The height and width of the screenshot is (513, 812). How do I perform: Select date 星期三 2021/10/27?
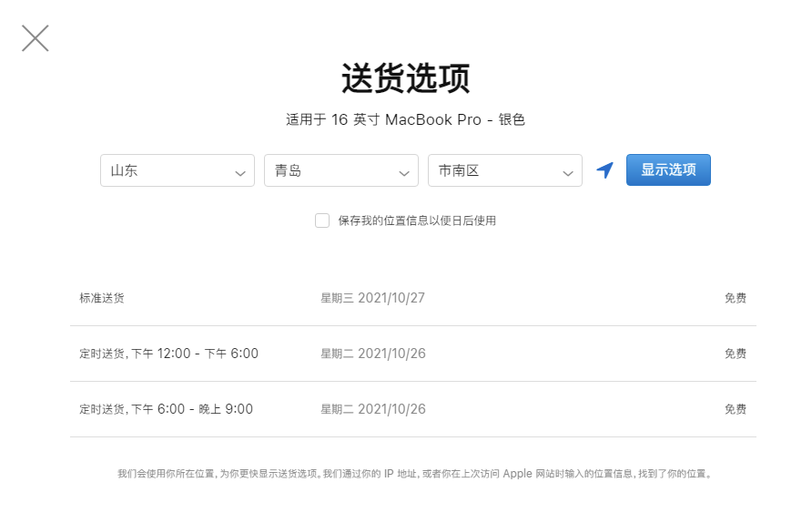click(x=372, y=298)
